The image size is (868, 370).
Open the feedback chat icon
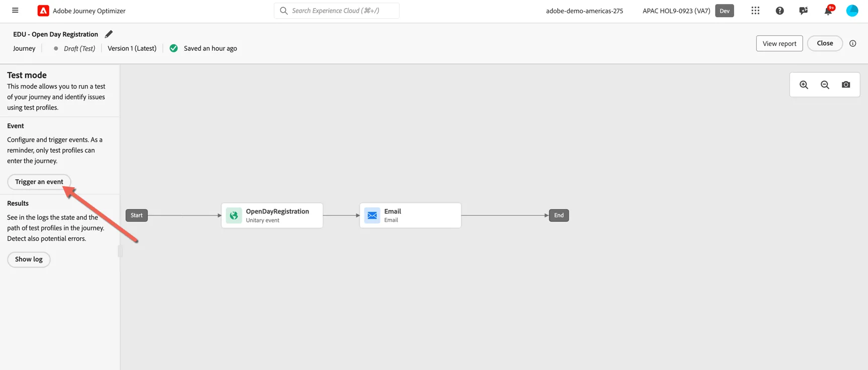click(804, 11)
